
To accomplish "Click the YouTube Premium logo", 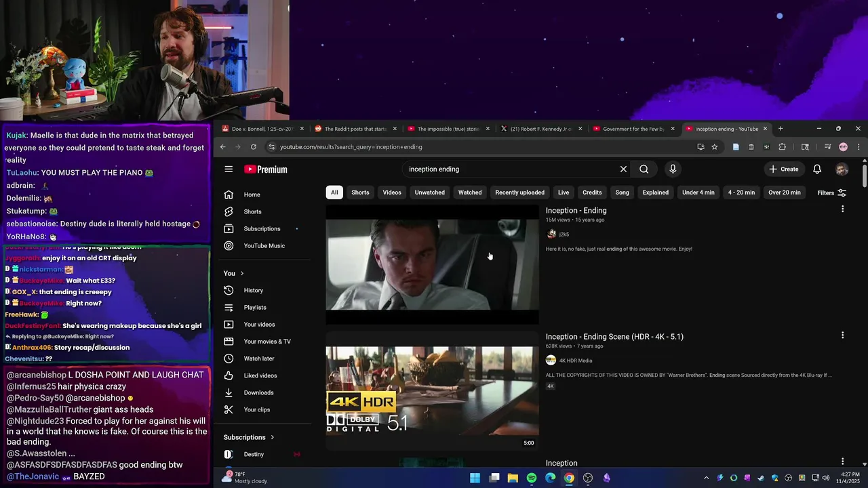I will [266, 169].
